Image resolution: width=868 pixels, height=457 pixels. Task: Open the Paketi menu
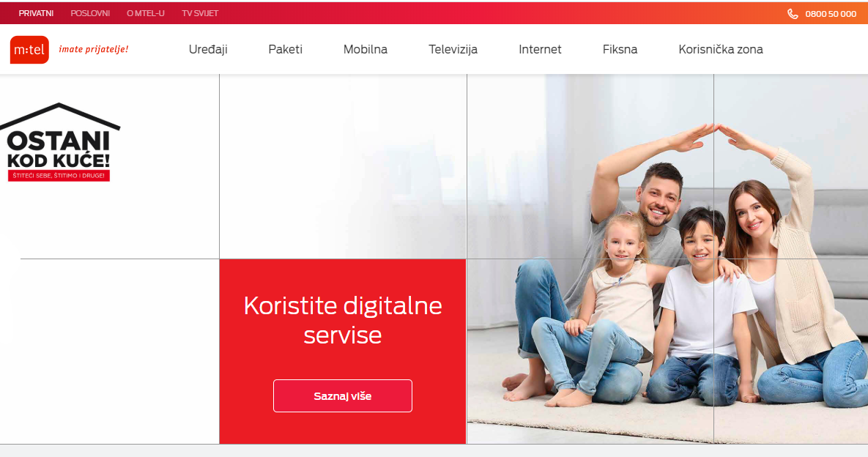click(x=285, y=49)
